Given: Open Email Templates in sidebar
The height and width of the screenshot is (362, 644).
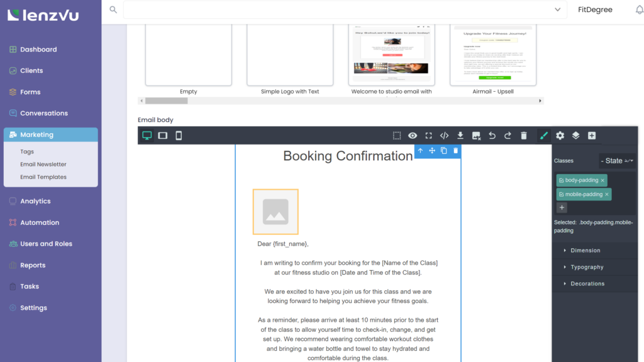Looking at the screenshot, I should tap(43, 177).
